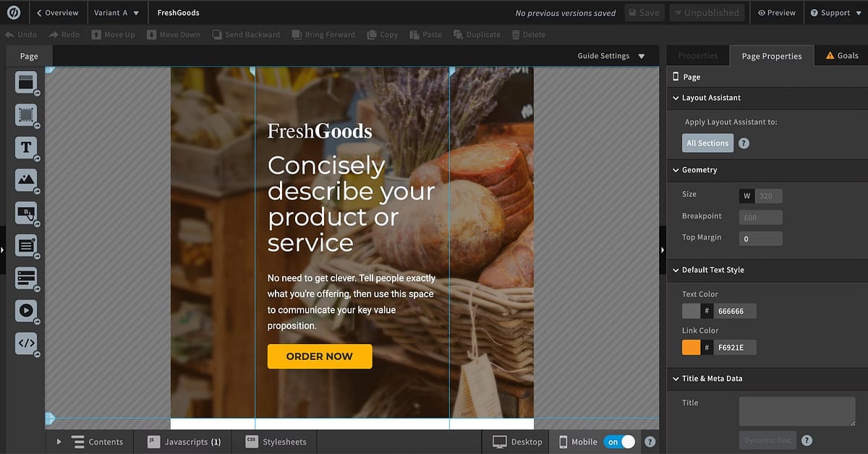This screenshot has height=454, width=868.
Task: Switch to Mobile view
Action: (578, 442)
